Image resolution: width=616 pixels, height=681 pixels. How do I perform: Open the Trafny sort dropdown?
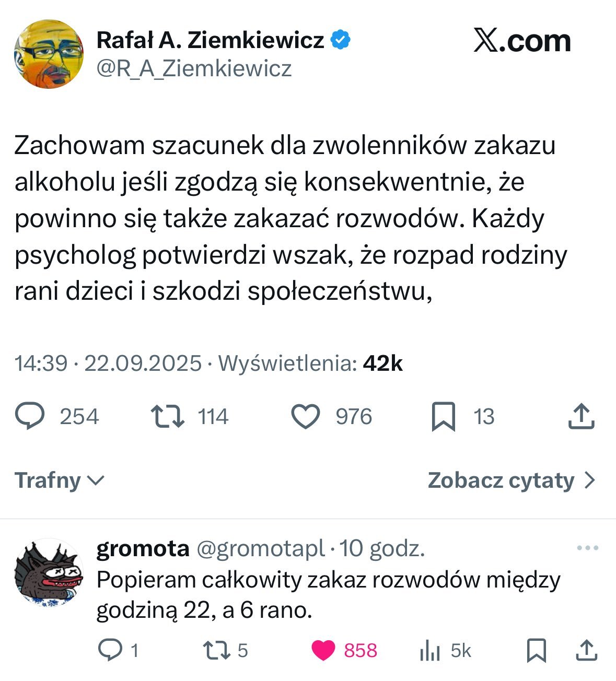pyautogui.click(x=60, y=480)
